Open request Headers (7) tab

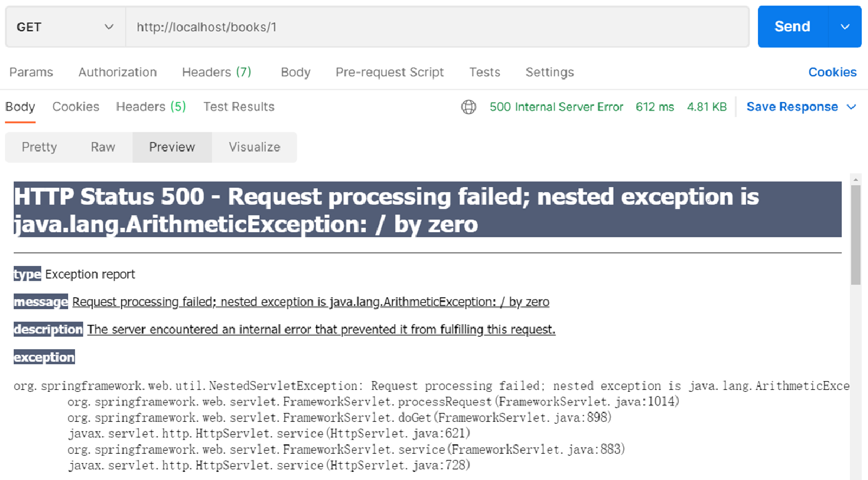click(x=217, y=72)
